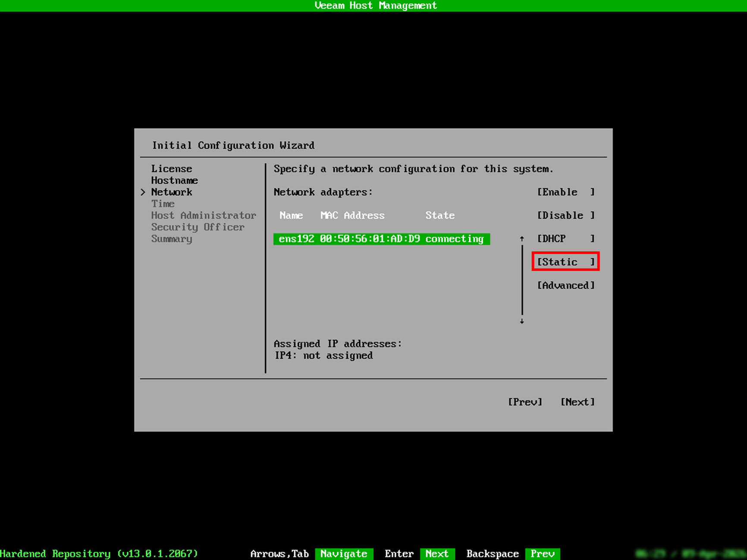Open the Security Officer step
Image resolution: width=747 pixels, height=560 pixels.
pyautogui.click(x=198, y=227)
